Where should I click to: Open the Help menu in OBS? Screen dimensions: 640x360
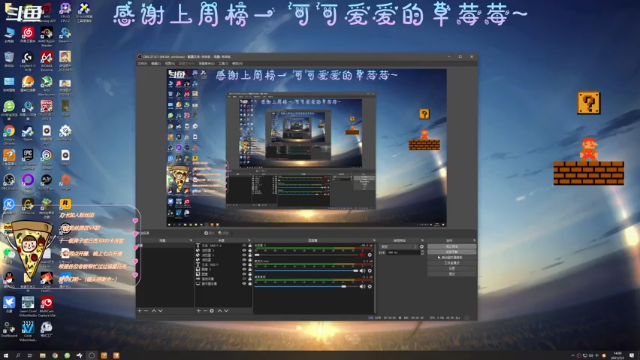coord(237,64)
